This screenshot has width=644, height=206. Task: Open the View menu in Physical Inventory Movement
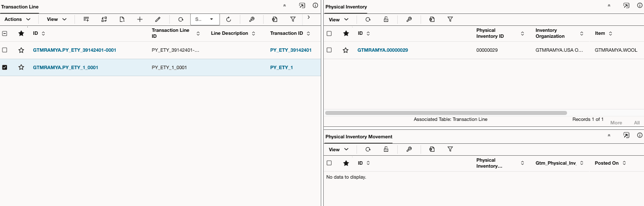pyautogui.click(x=339, y=149)
